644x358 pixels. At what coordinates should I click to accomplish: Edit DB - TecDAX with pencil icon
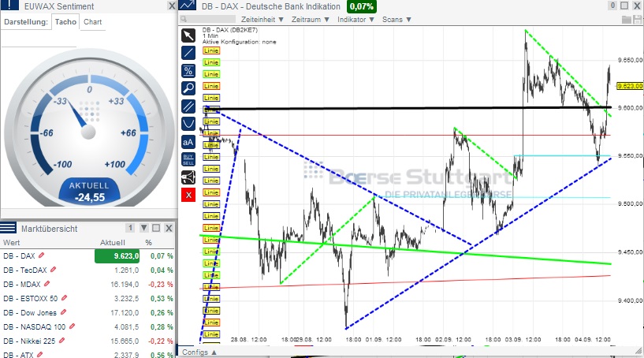pyautogui.click(x=53, y=270)
